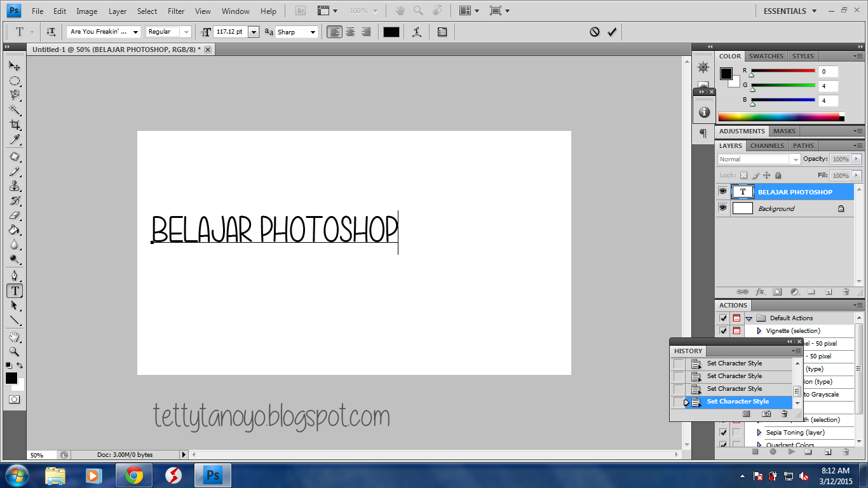The image size is (868, 488).
Task: Expand the Vignette (selection) action
Action: [x=759, y=331]
